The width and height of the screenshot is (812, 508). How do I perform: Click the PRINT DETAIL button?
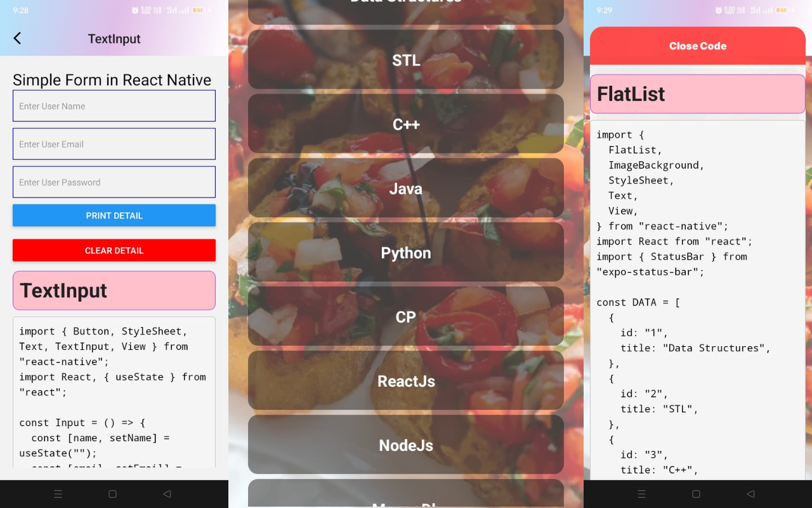pos(114,215)
